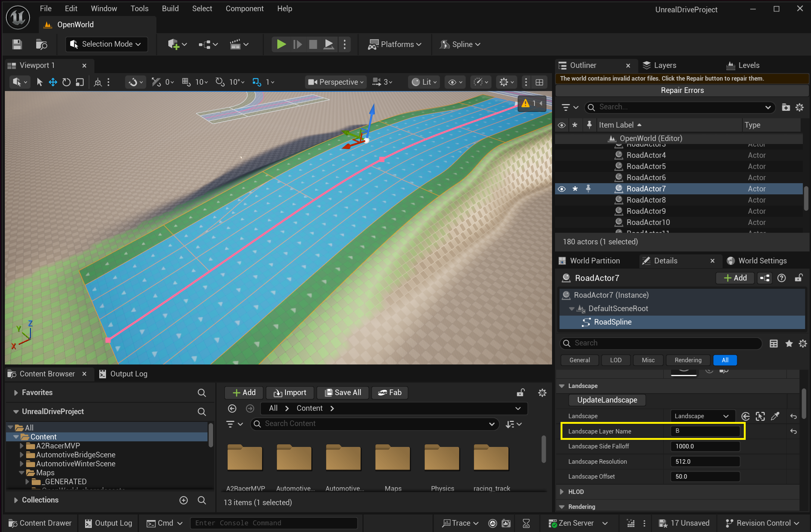Viewport: 811px width, 532px height.
Task: Toggle viewport scale snapping icon
Action: pyautogui.click(x=257, y=82)
